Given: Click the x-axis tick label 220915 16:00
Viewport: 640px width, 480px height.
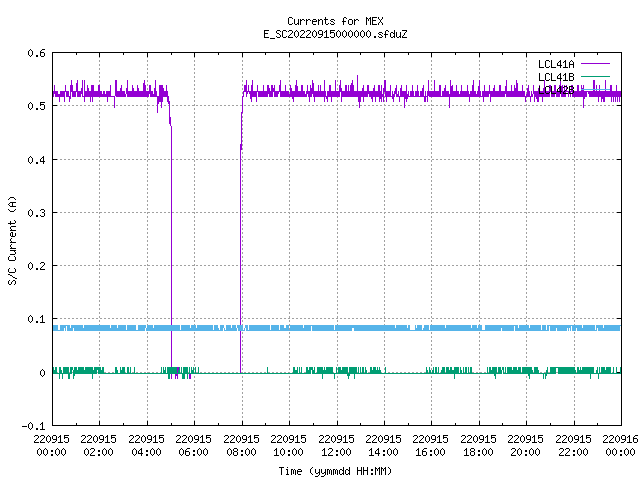Looking at the screenshot, I should pos(430,446).
